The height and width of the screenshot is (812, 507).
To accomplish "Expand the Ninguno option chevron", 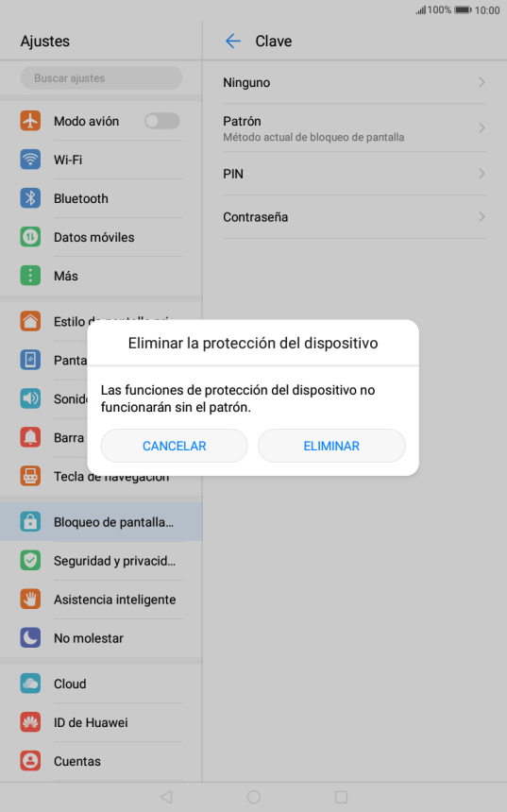I will point(482,82).
